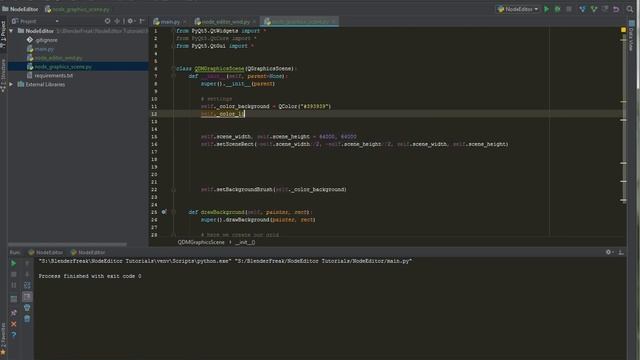640x360 pixels.
Task: Click __init__() in the editor breadcrumb
Action: pyautogui.click(x=245, y=242)
